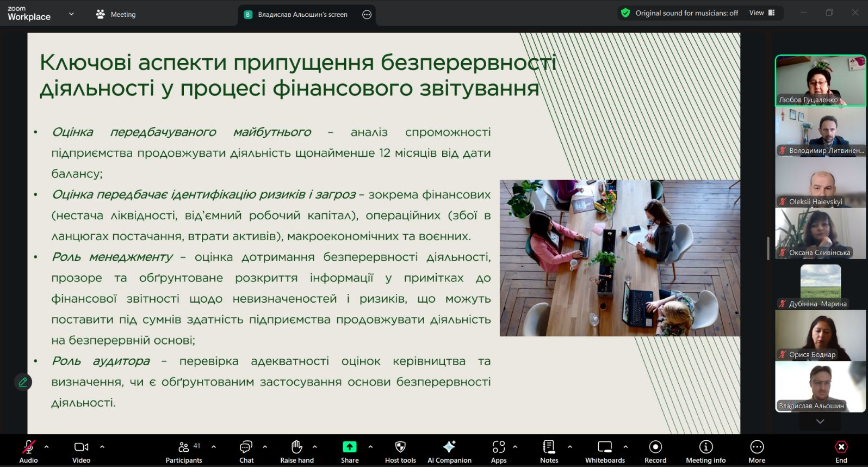
Task: Click the Владислав Альошин's screen share label
Action: click(x=302, y=15)
